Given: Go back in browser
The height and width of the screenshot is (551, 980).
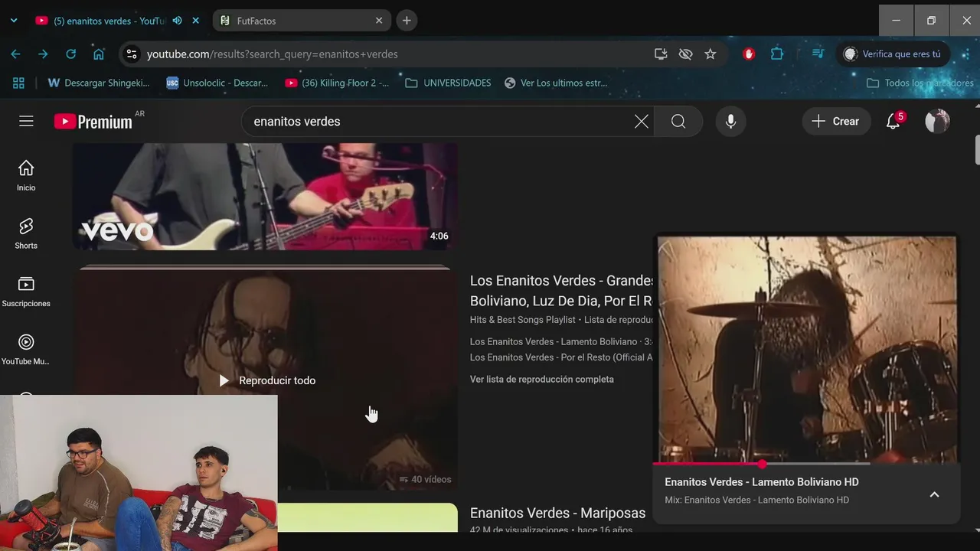Looking at the screenshot, I should click(x=15, y=54).
